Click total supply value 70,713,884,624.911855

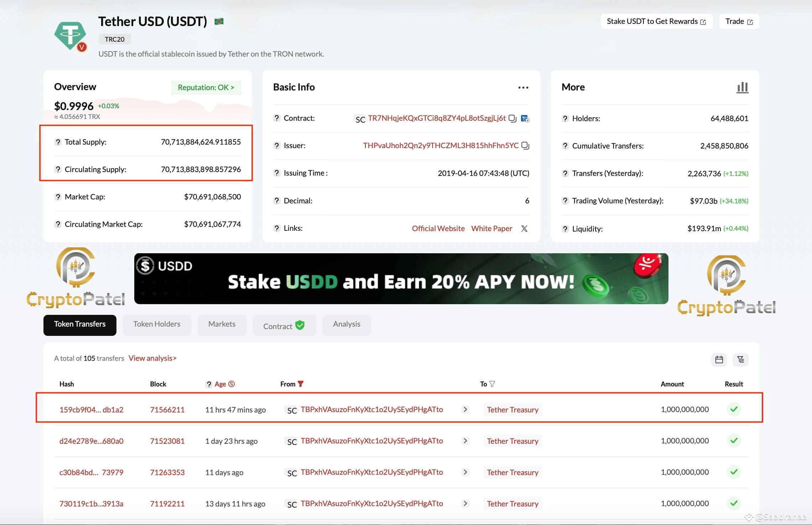tap(201, 142)
